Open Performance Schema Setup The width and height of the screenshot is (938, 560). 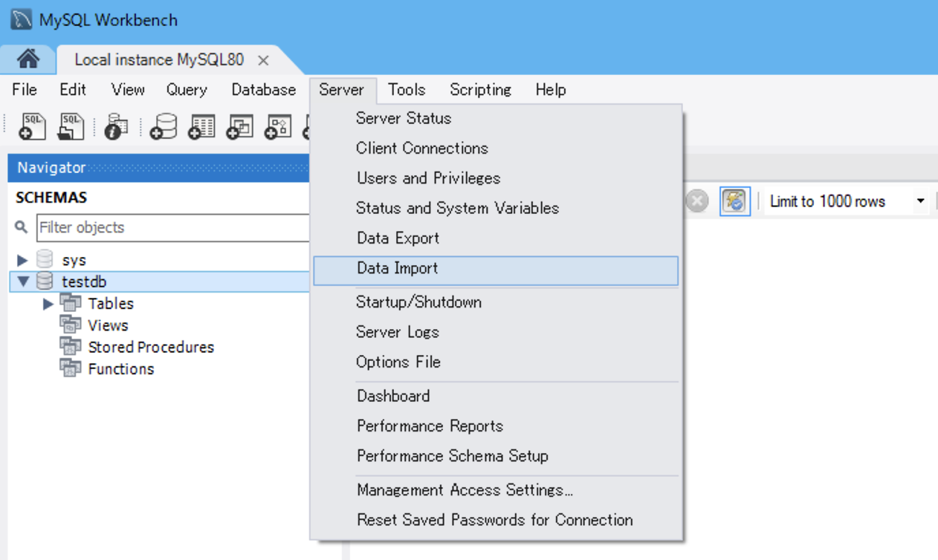click(x=496, y=456)
